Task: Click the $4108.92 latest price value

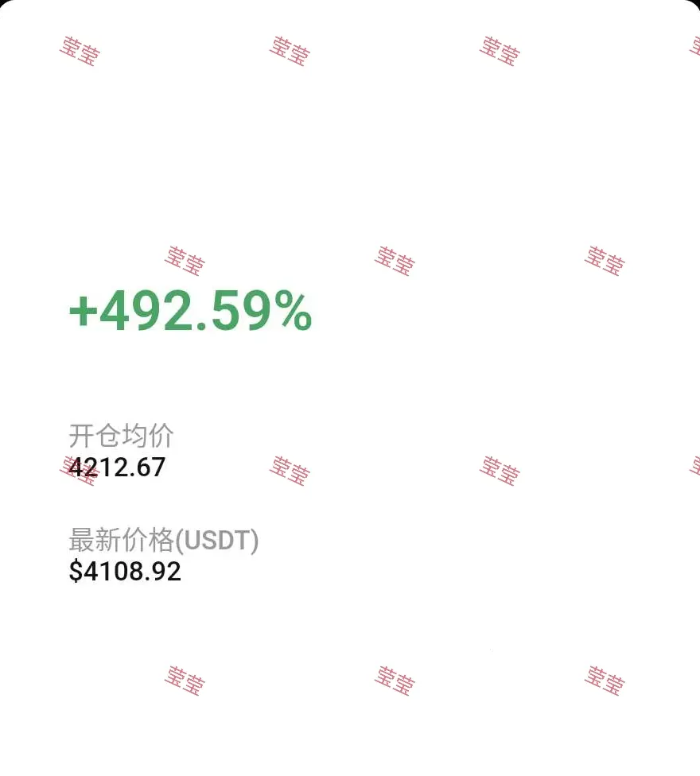Action: [x=125, y=571]
